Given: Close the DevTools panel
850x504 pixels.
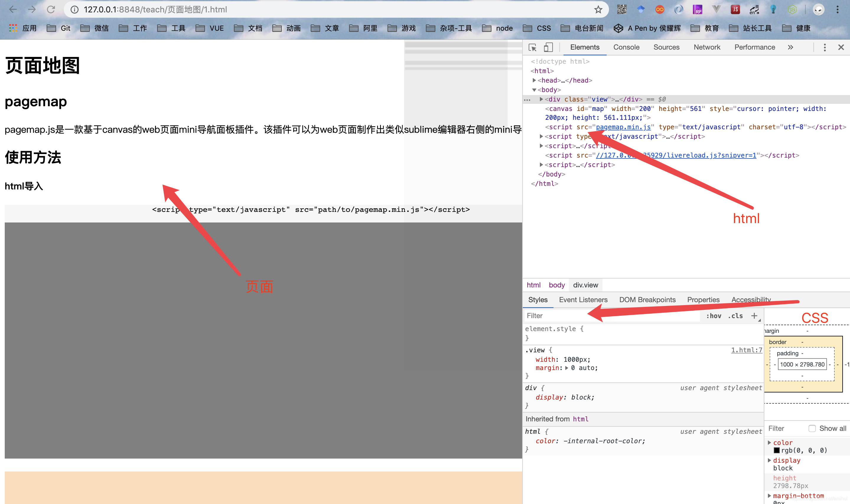Looking at the screenshot, I should click(841, 47).
